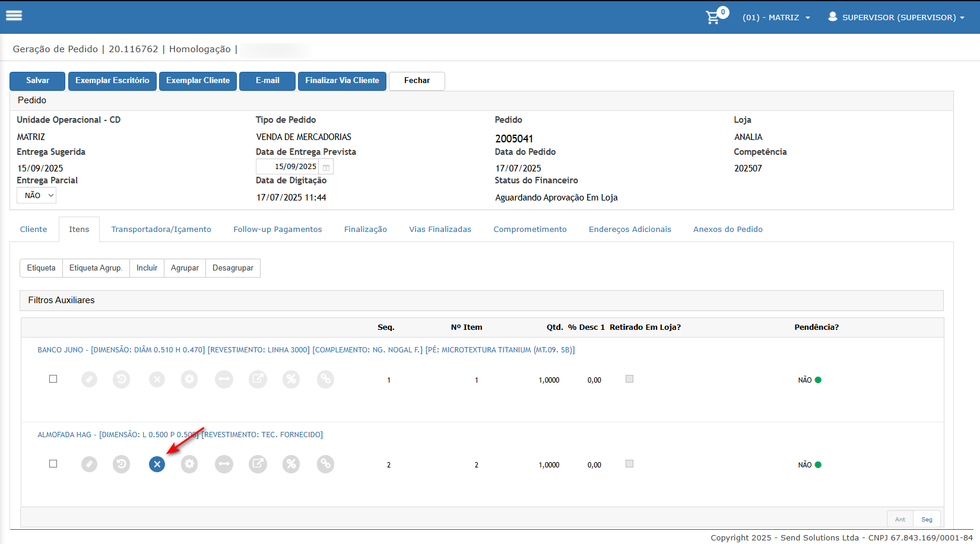Open the Finalização tab

(x=366, y=230)
